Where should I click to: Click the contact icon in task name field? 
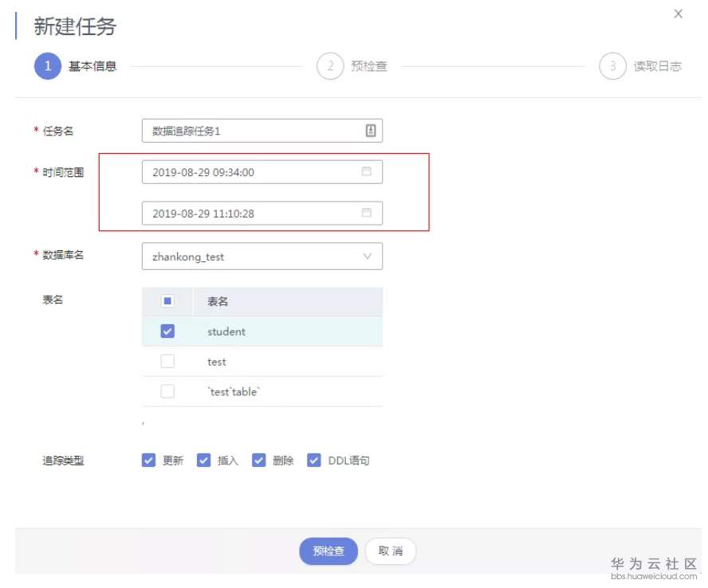coord(371,131)
